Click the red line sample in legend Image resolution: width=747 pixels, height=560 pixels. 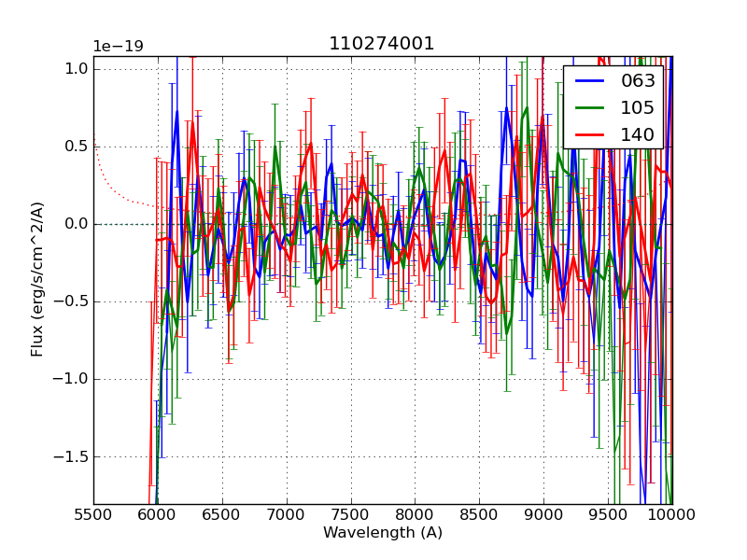click(589, 135)
